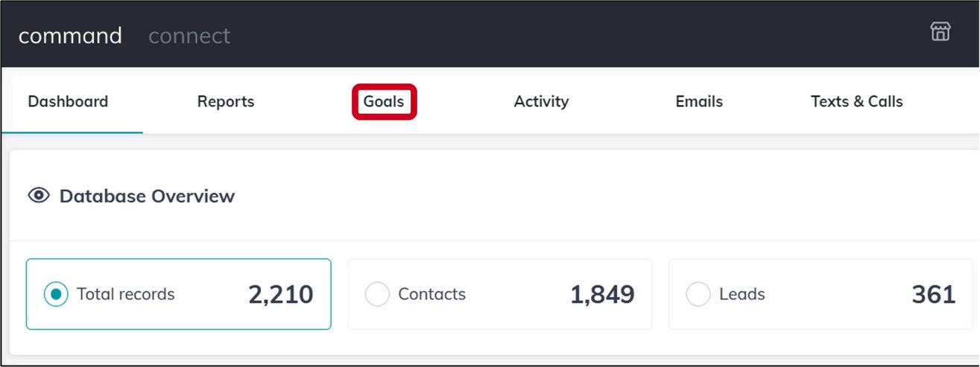Click the 2,210 total records count

(x=280, y=294)
